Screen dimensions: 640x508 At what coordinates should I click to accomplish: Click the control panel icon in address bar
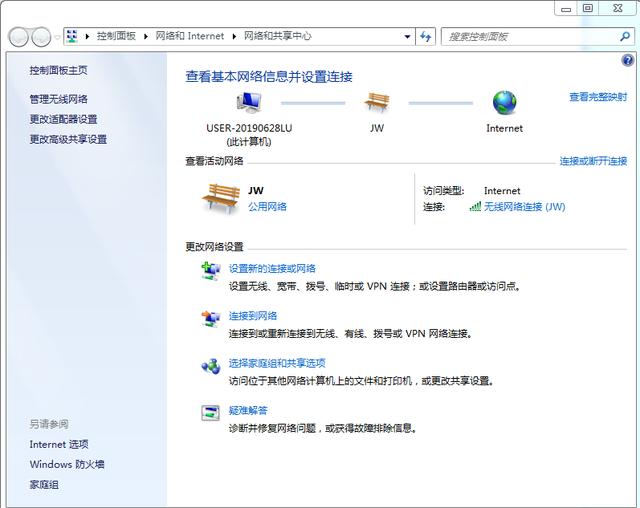click(x=72, y=36)
